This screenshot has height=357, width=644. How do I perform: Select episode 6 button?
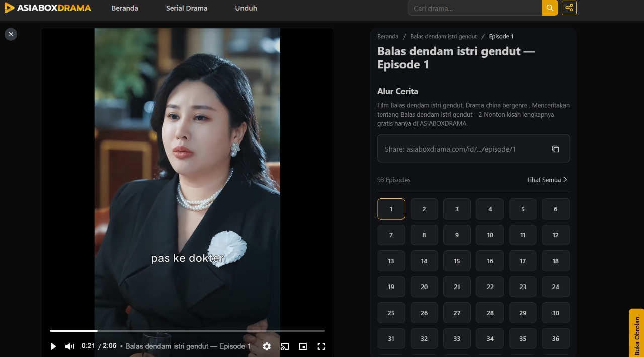click(x=556, y=209)
